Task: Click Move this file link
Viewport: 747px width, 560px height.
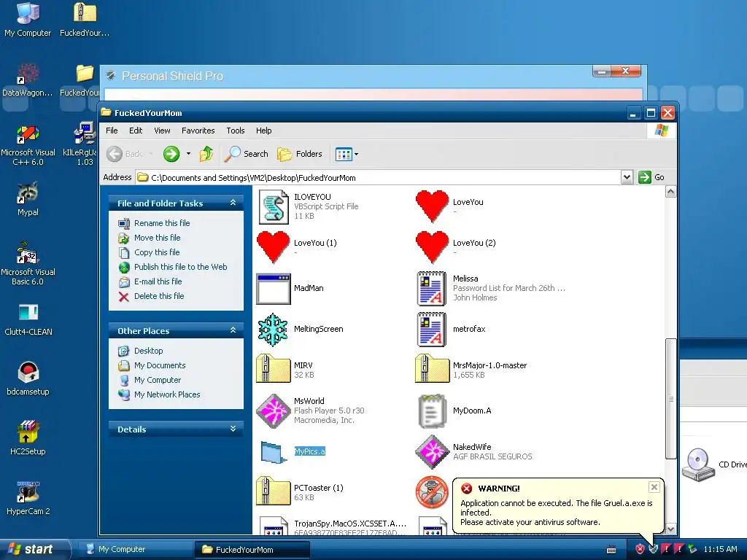Action: point(158,238)
